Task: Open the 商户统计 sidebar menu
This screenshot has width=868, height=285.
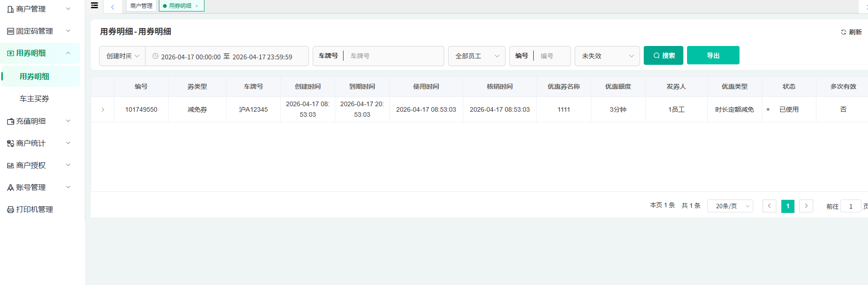Action: point(40,143)
